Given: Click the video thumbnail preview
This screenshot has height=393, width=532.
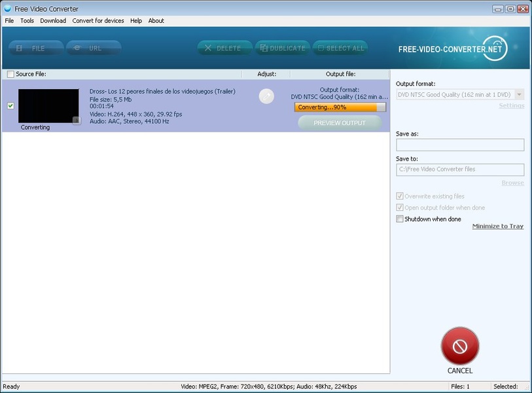Looking at the screenshot, I should 49,106.
